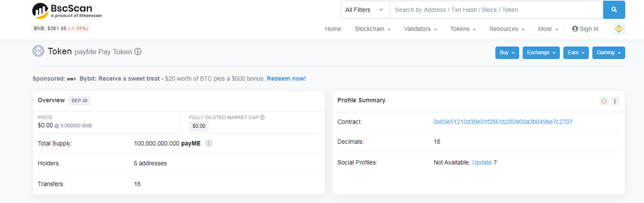Expand the Buy dropdown button
Image resolution: width=644 pixels, height=203 pixels.
(x=507, y=53)
